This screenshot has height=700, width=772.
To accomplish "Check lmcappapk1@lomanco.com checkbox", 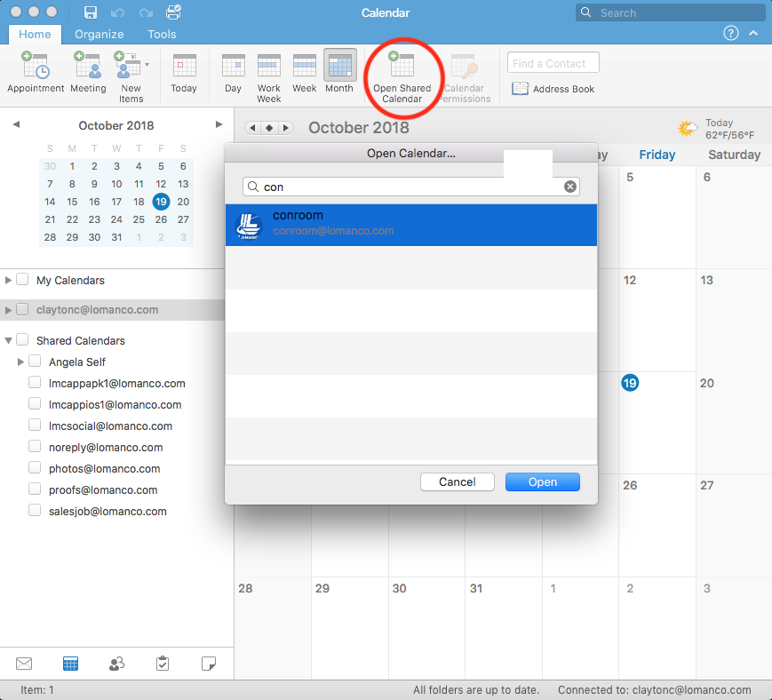I will (x=35, y=383).
